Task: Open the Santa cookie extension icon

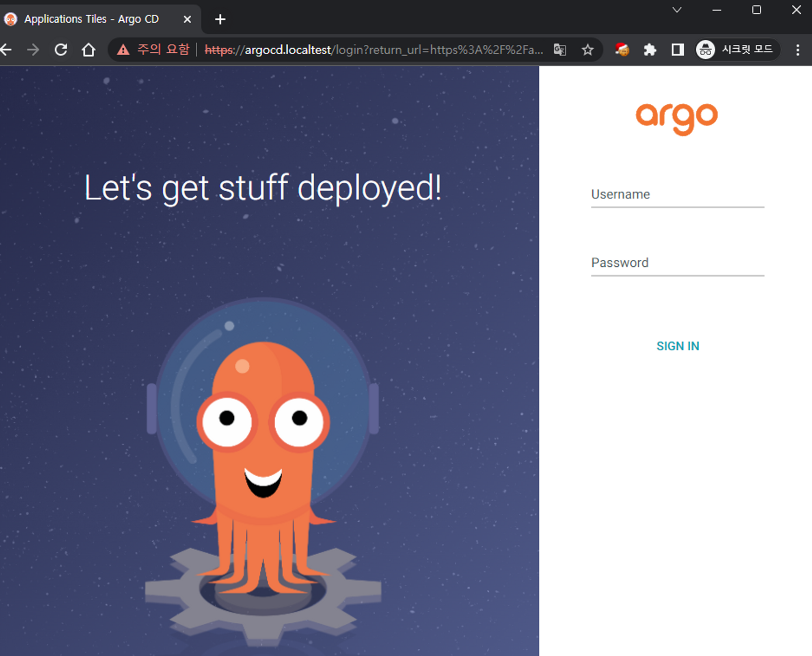Action: click(x=622, y=50)
